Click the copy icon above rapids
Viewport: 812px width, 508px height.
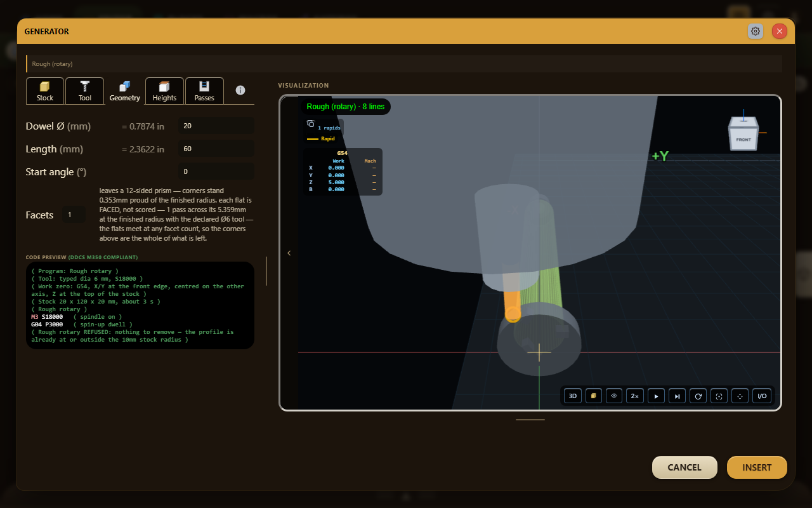point(311,124)
